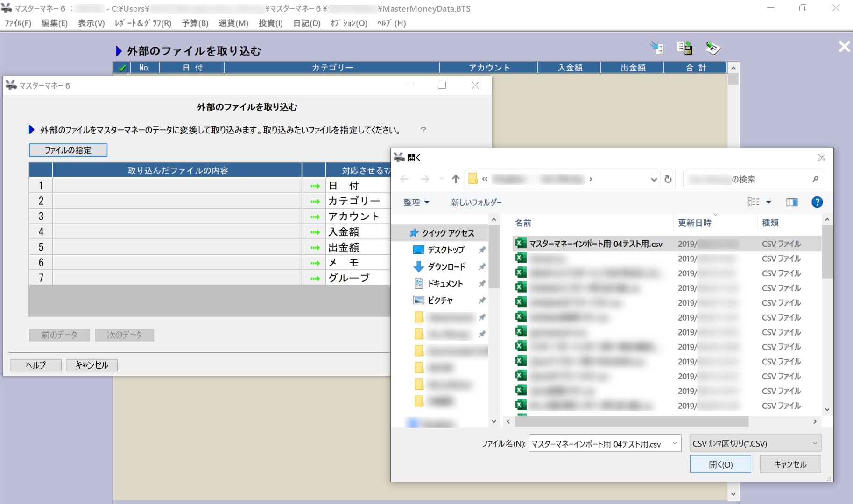853x504 pixels.
Task: Go up one folder level
Action: click(x=456, y=179)
